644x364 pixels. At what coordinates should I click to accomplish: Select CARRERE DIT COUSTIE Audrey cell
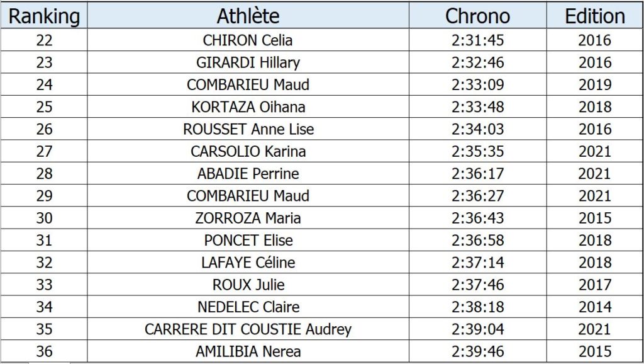tap(248, 329)
